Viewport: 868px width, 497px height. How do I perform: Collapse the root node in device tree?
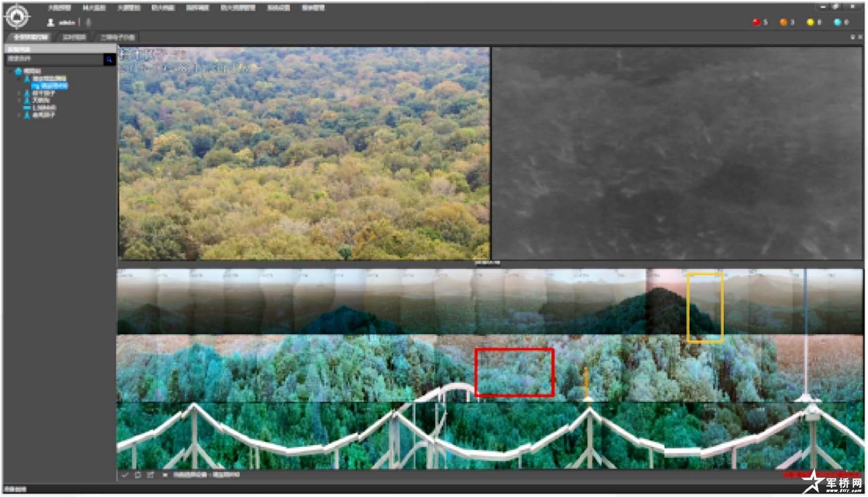tap(11, 71)
